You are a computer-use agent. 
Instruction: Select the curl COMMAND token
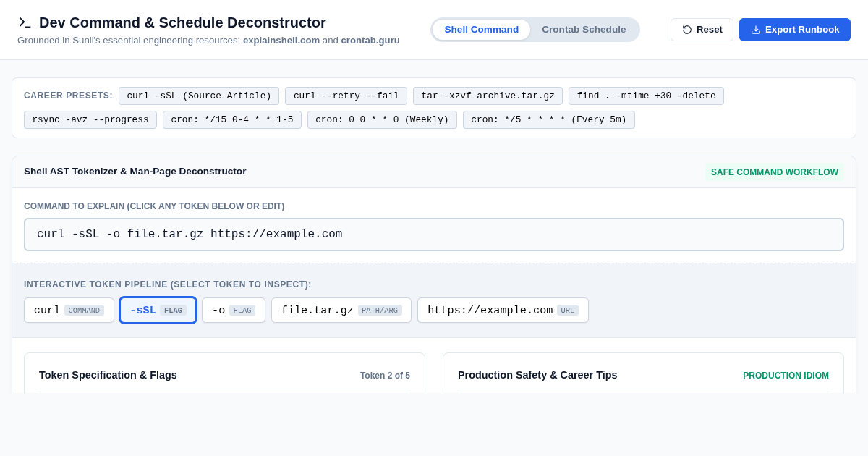tap(69, 311)
